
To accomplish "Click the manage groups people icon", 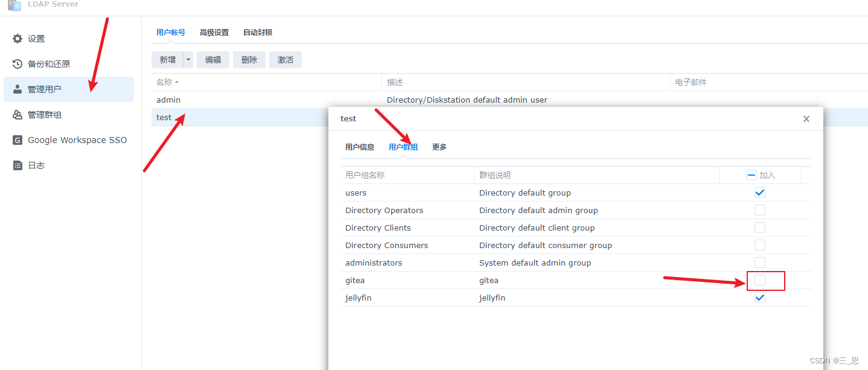I will (x=18, y=115).
